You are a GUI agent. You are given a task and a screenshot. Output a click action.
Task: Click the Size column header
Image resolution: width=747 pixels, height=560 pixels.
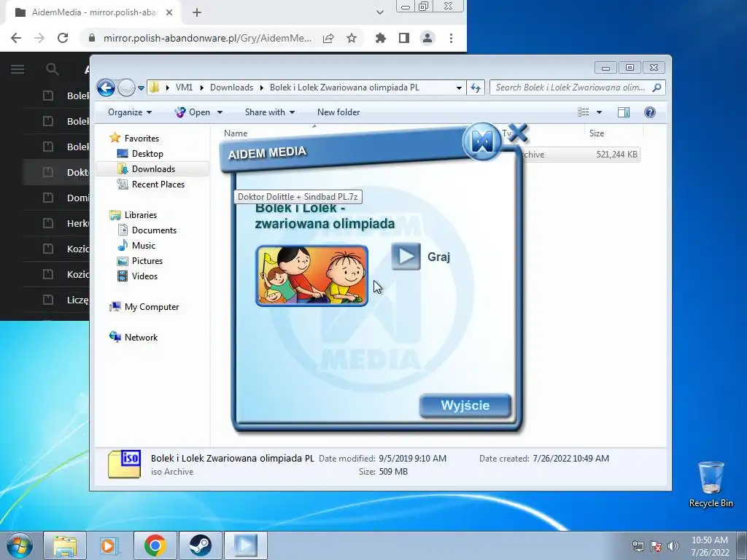(597, 133)
